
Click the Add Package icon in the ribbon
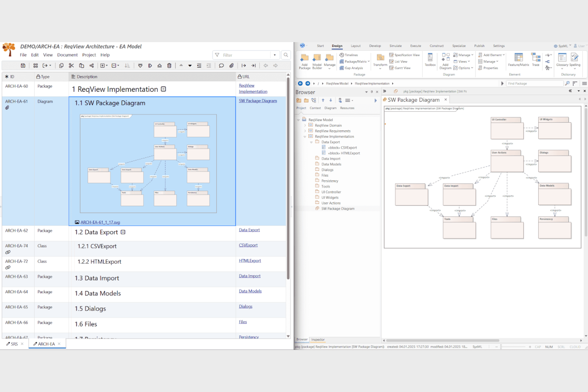click(x=305, y=61)
